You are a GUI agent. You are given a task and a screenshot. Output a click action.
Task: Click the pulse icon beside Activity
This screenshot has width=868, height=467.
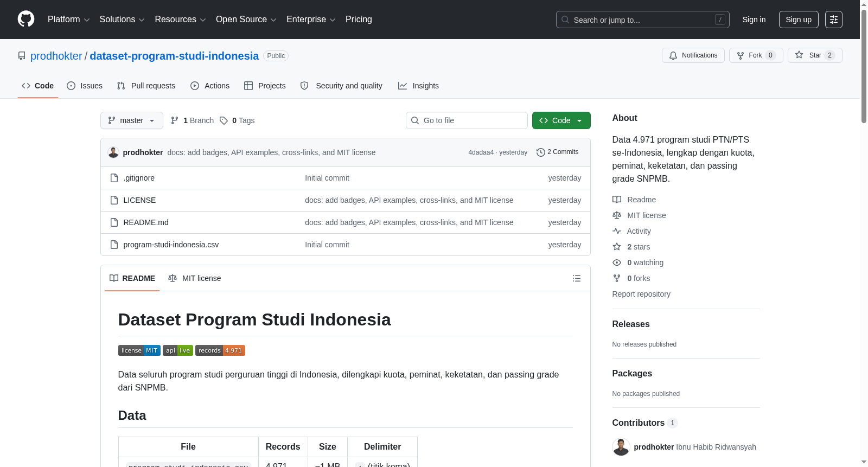point(617,231)
